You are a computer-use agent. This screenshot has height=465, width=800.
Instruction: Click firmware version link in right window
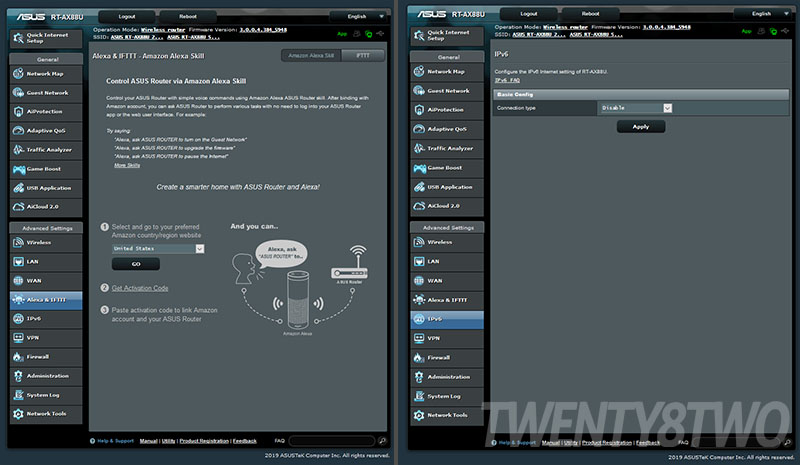tap(666, 27)
